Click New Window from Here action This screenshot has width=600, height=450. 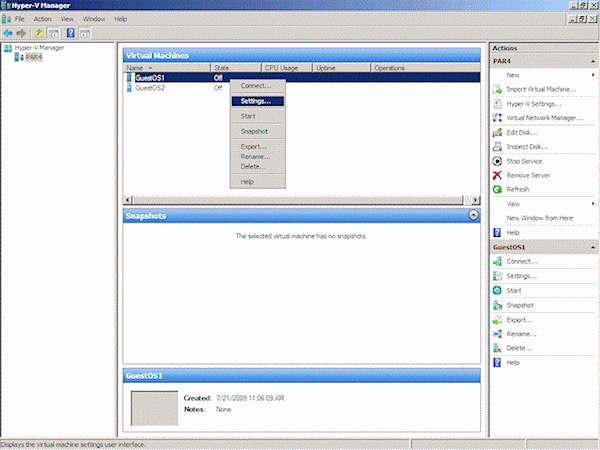click(540, 218)
